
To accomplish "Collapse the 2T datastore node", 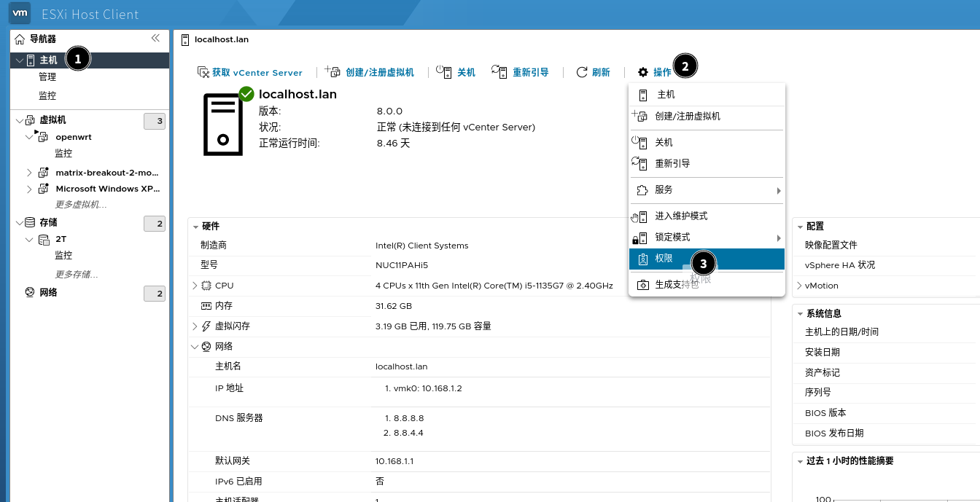I will (x=29, y=239).
